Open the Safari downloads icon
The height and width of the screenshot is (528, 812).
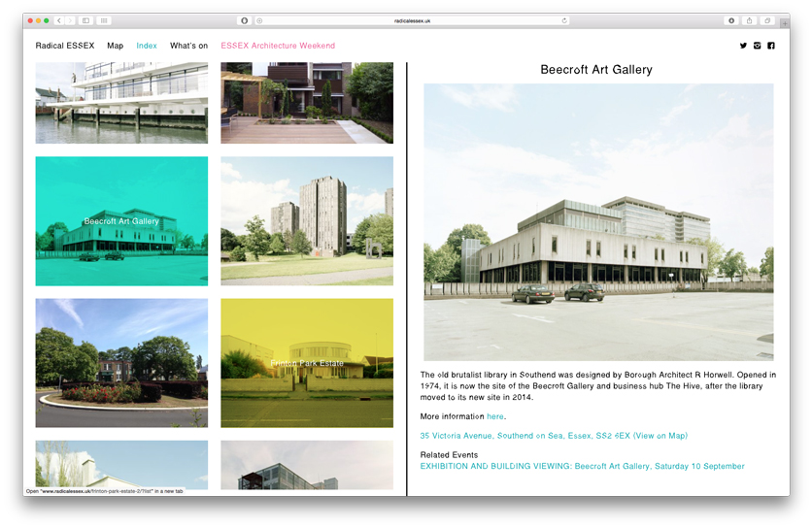(x=731, y=20)
